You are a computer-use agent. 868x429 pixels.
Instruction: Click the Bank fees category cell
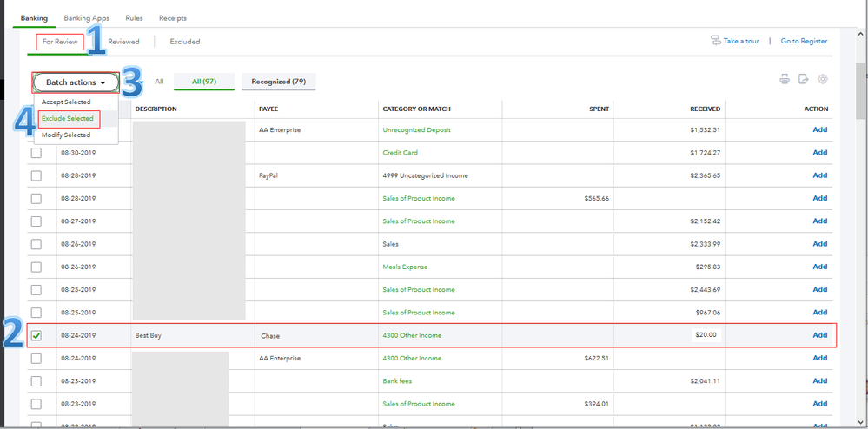click(x=397, y=381)
